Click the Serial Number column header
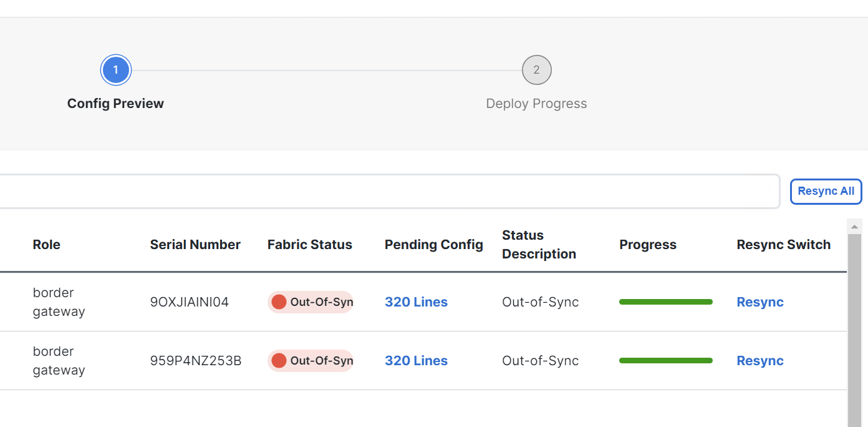Screen dimensions: 868x427 coord(195,245)
